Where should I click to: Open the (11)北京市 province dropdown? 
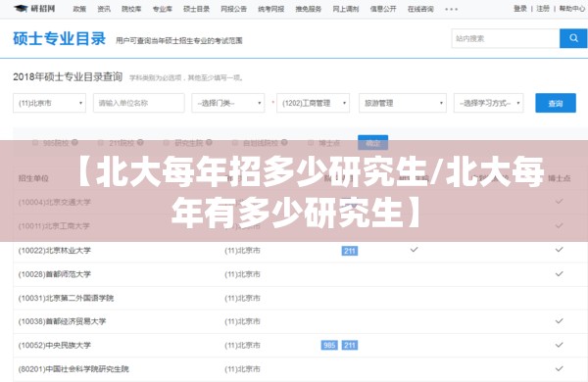click(50, 103)
